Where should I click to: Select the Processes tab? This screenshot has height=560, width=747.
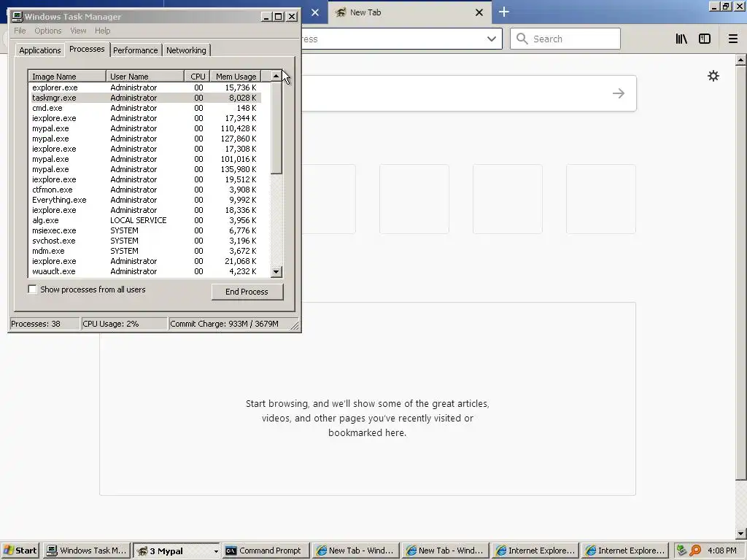(87, 49)
